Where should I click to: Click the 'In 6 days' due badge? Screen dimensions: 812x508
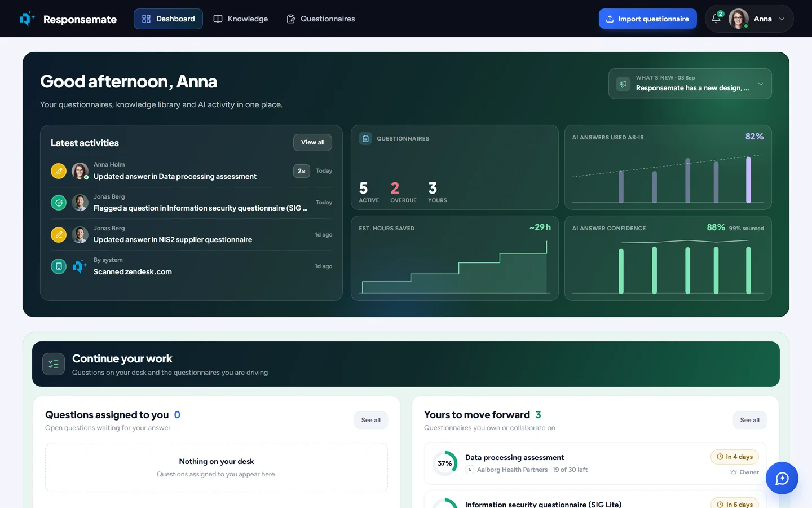tap(735, 503)
